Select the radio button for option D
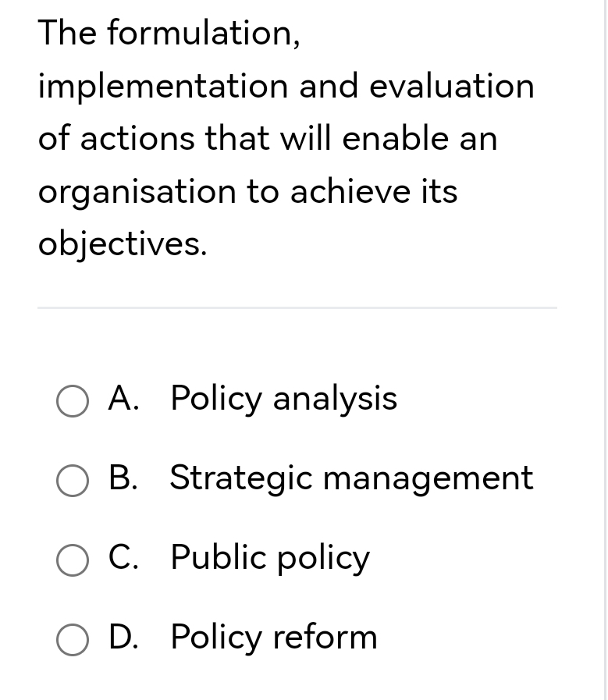The width and height of the screenshot is (608, 700). (x=72, y=641)
